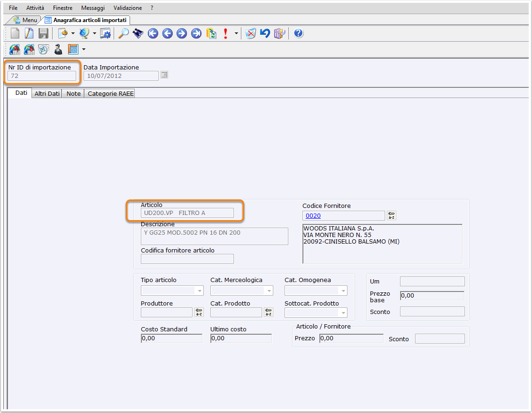Image resolution: width=532 pixels, height=413 pixels.
Task: Click the Data Importazione date field
Action: 121,76
